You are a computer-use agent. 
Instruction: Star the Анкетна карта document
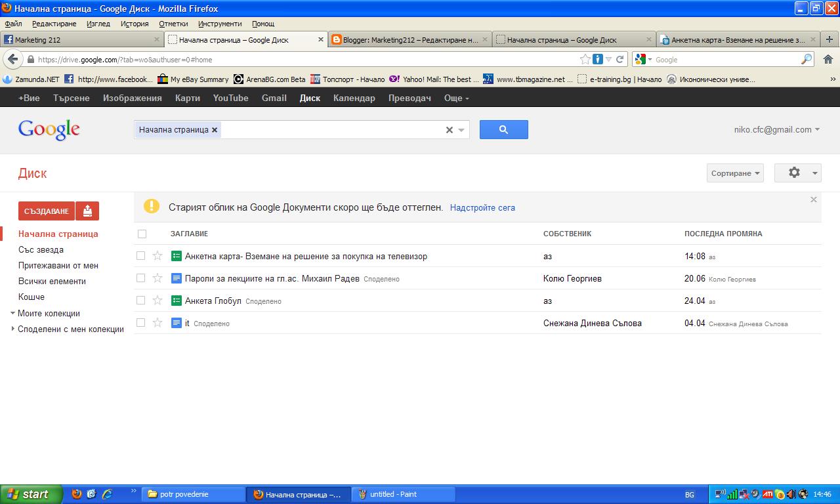tap(157, 256)
